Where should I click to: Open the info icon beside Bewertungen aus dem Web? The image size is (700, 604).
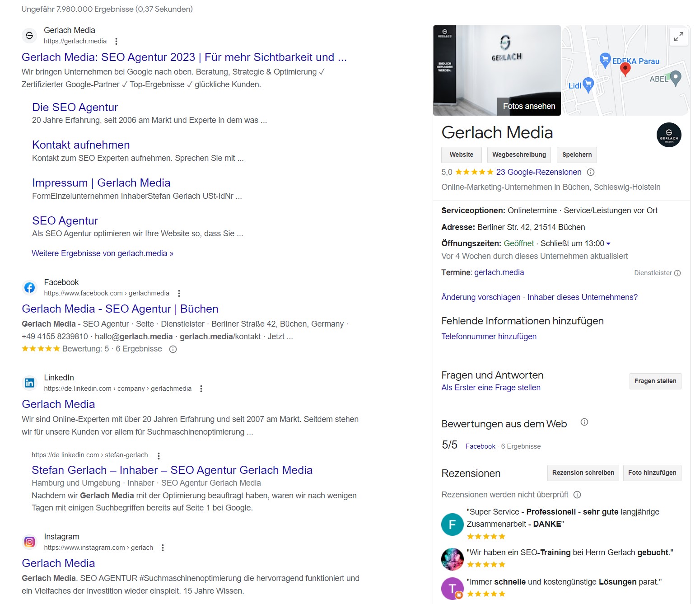(x=584, y=422)
